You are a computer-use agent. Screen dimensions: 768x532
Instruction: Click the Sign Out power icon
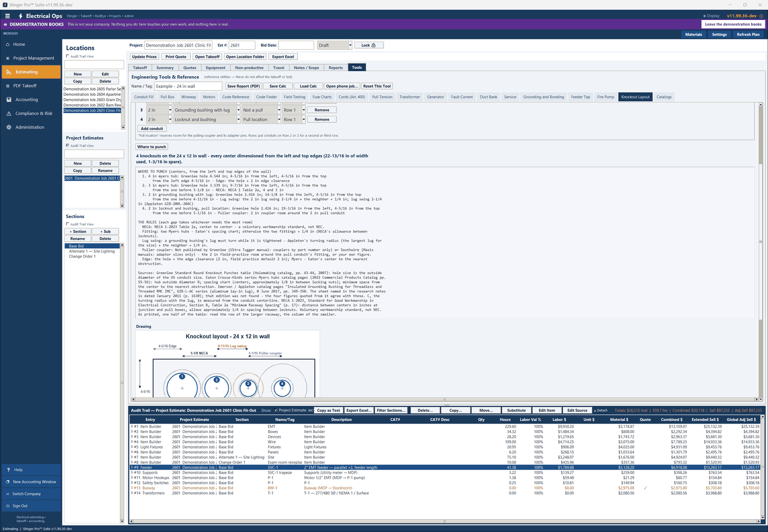point(8,506)
